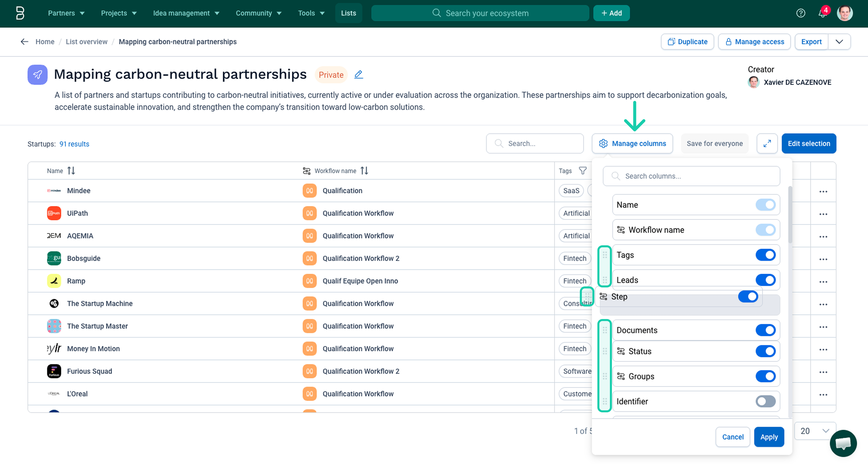Viewport: 868px width, 464px height.
Task: Focus the list Search field
Action: (535, 144)
